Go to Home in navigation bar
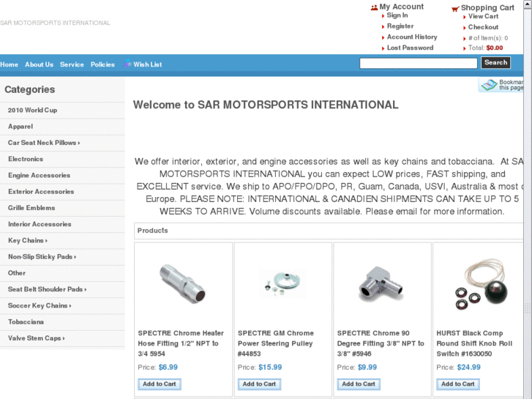The height and width of the screenshot is (399, 532). [x=10, y=64]
